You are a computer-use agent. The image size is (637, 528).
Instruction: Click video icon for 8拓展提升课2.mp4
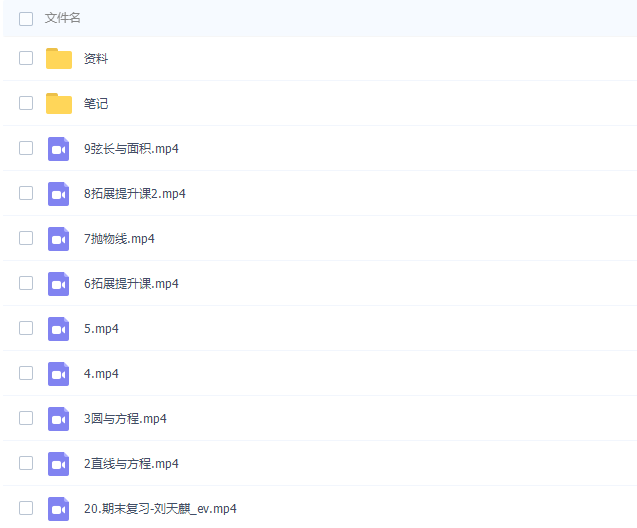(59, 194)
